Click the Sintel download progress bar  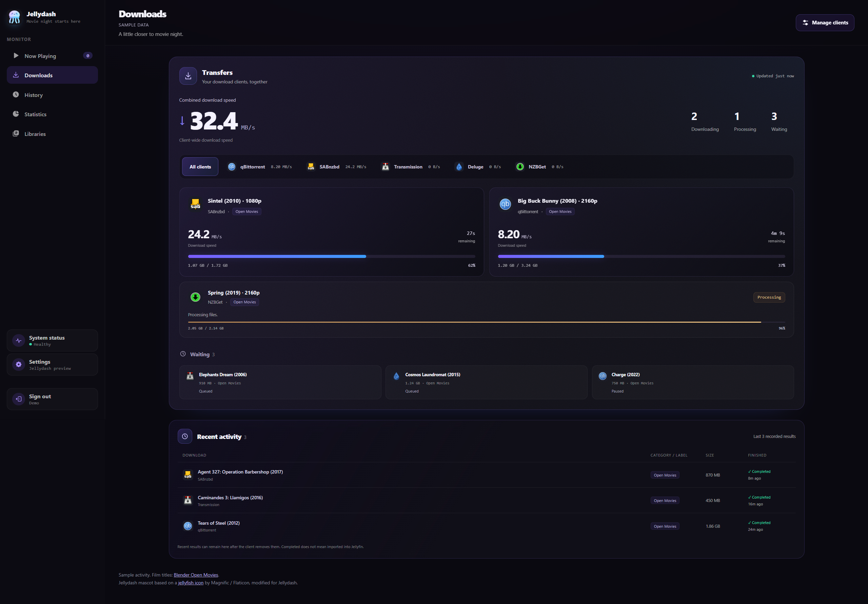[332, 256]
